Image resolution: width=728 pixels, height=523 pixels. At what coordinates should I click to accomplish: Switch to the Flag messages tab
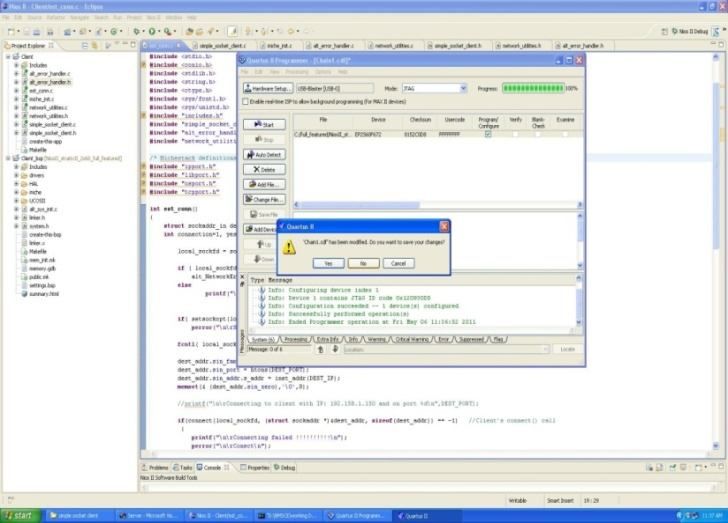click(498, 340)
